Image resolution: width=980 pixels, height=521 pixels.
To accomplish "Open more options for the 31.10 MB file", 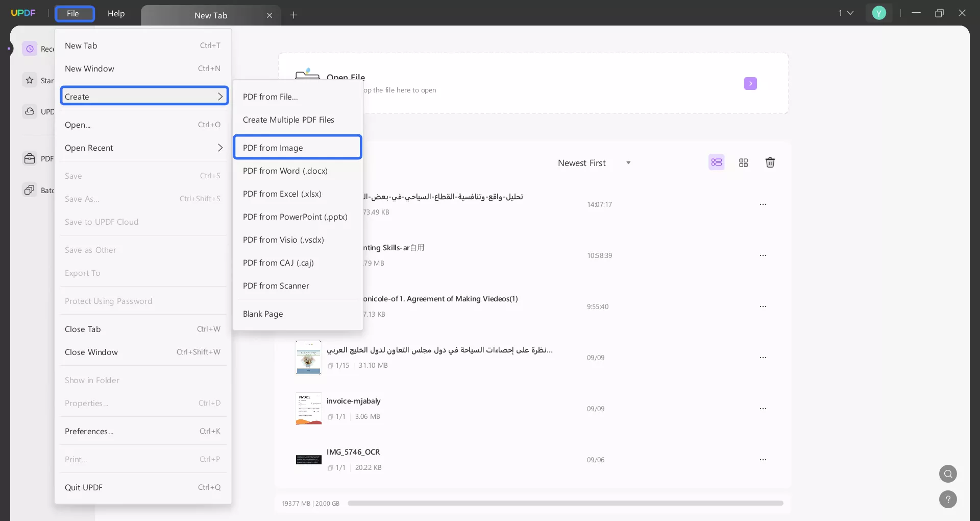I will (763, 358).
